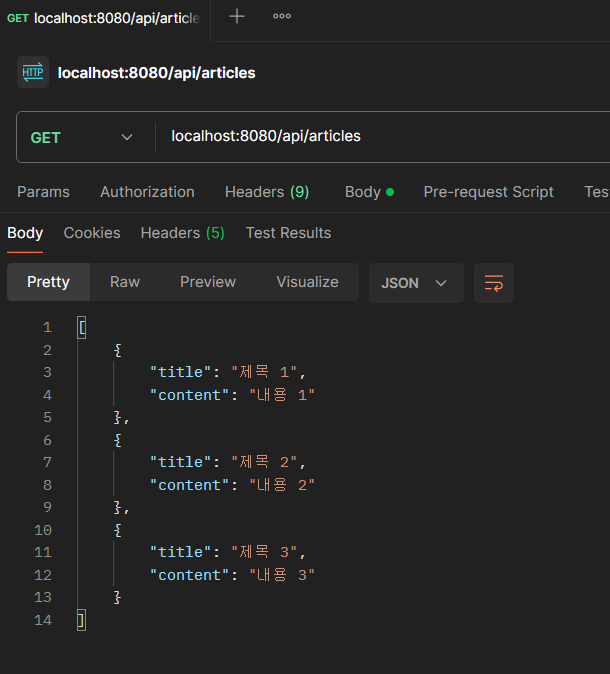This screenshot has width=610, height=674.
Task: Click the request URL input field
Action: [x=380, y=137]
